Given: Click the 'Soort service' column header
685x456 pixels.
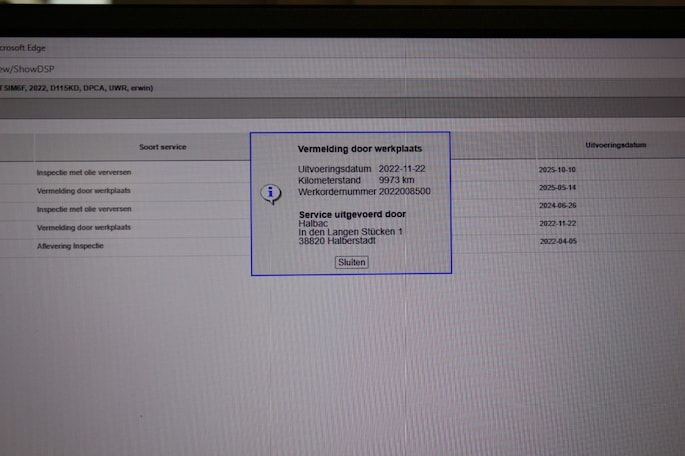Looking at the screenshot, I should tap(163, 147).
